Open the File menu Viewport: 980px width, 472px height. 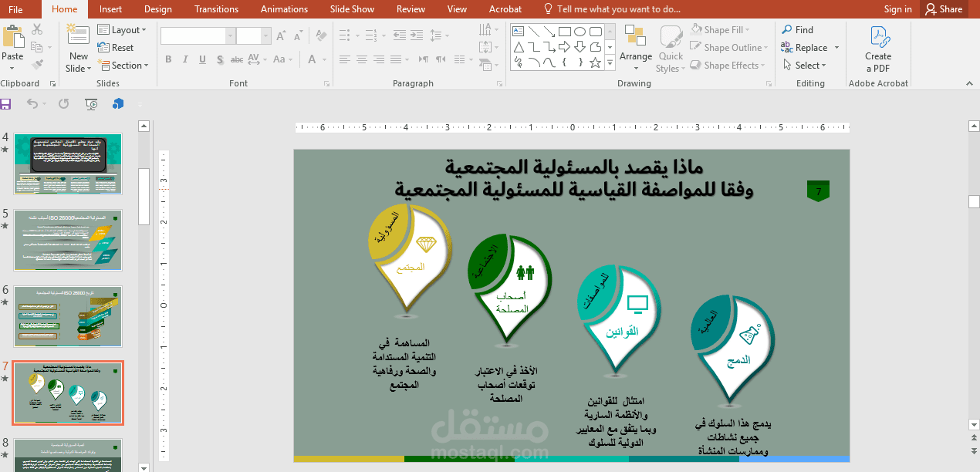tap(15, 9)
